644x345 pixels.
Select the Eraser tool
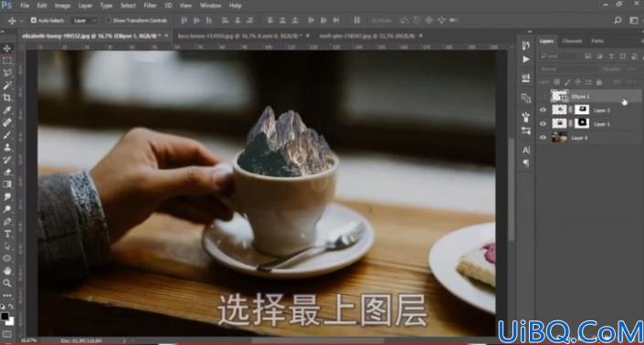[7, 172]
